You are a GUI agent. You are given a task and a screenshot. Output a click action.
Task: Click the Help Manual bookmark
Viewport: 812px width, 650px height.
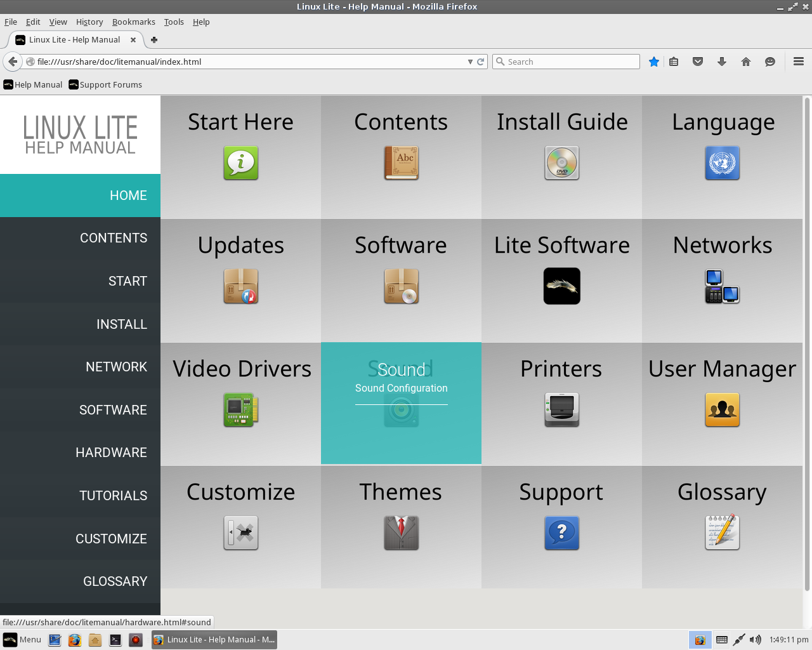[x=33, y=84]
